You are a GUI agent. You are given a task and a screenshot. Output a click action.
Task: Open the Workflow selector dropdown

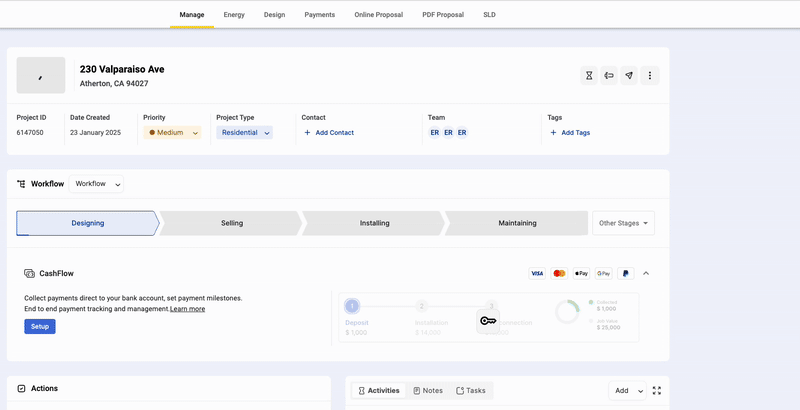point(96,184)
